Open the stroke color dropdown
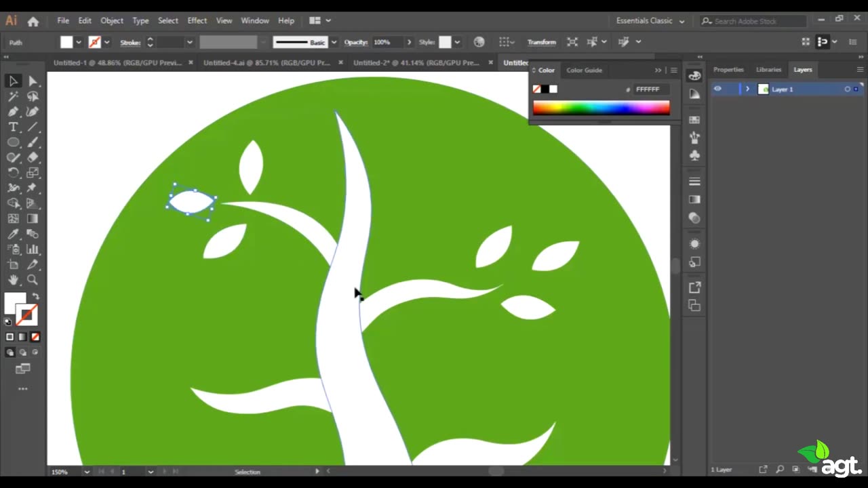This screenshot has height=488, width=868. tap(107, 42)
